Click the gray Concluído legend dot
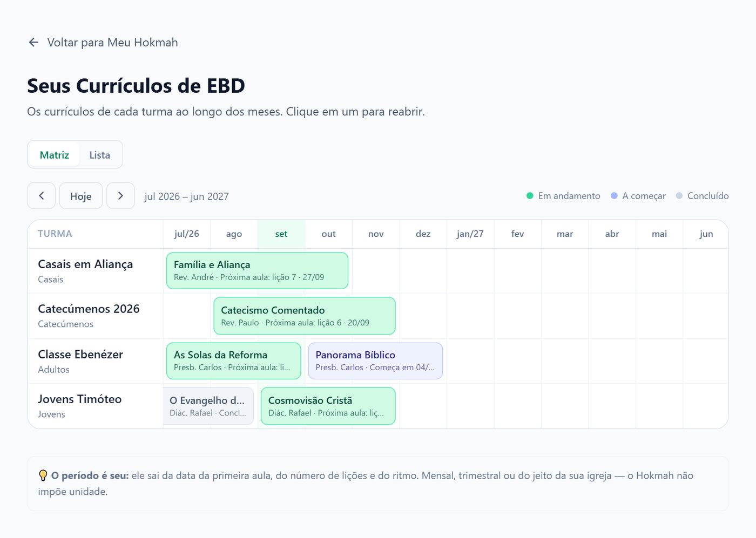The height and width of the screenshot is (538, 756). point(679,196)
